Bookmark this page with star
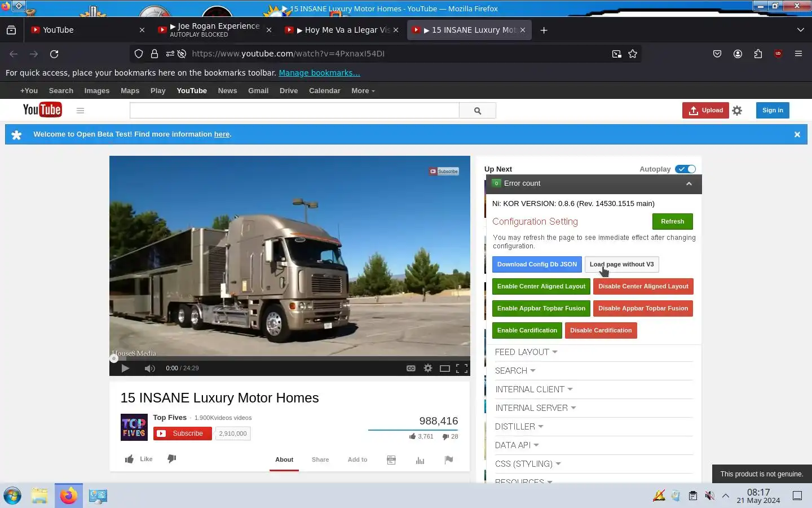This screenshot has width=812, height=508. 633,54
